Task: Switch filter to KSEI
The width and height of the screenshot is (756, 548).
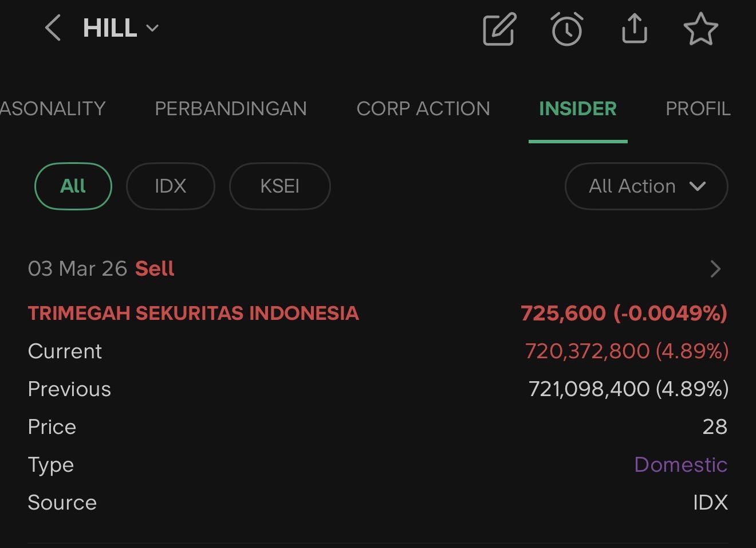Action: pos(279,186)
